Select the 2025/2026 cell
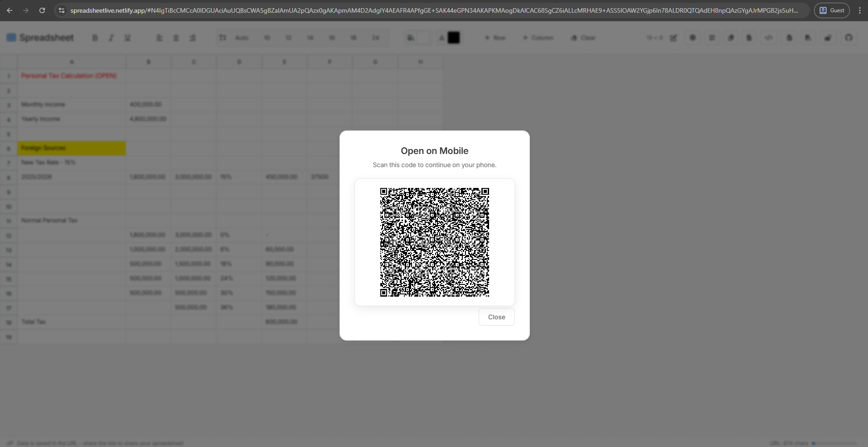This screenshot has height=447, width=868. pos(72,177)
